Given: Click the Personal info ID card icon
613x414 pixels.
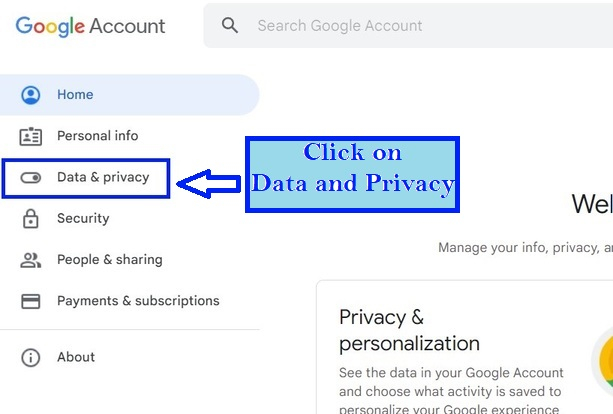Looking at the screenshot, I should click(x=31, y=136).
